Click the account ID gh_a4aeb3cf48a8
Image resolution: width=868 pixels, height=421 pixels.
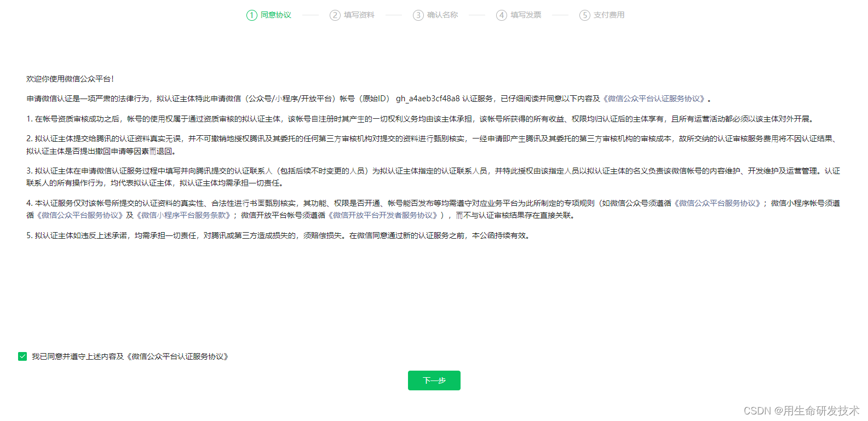point(428,99)
